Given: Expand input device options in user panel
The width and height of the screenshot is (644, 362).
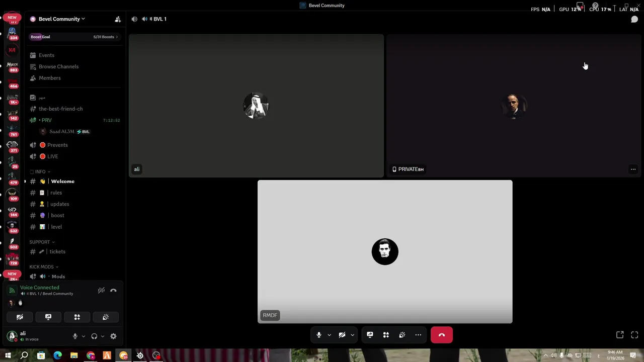Looking at the screenshot, I should click(x=84, y=336).
